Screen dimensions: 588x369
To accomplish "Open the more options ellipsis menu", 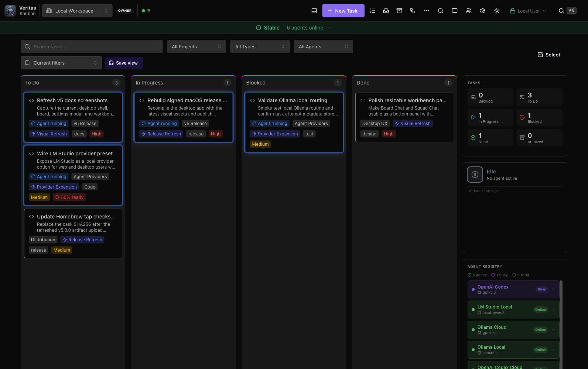I will (x=427, y=11).
